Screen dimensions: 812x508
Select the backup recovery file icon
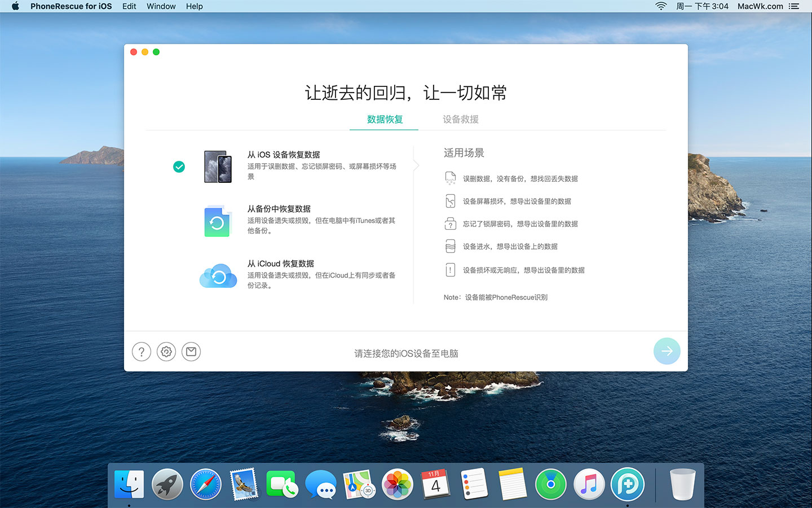(217, 221)
